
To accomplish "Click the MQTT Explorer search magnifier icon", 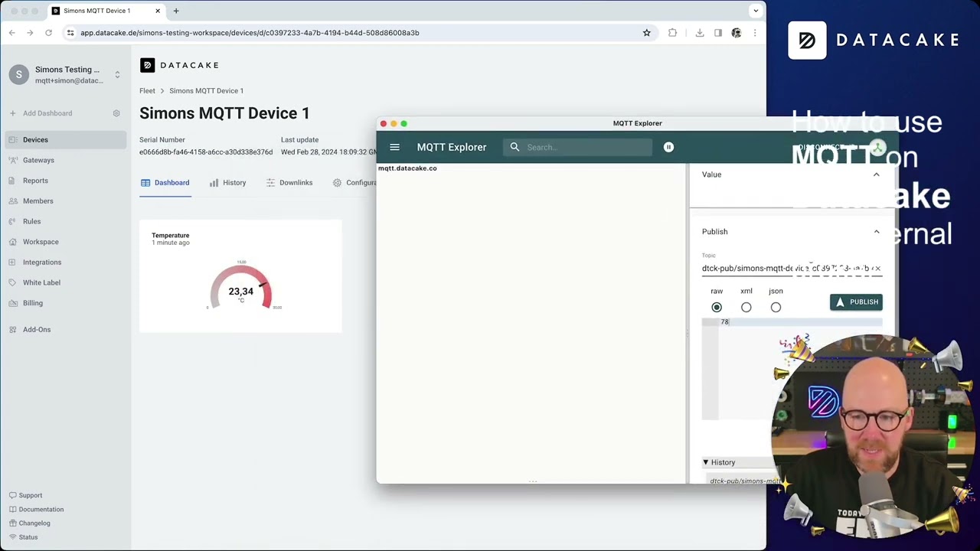I will (514, 147).
